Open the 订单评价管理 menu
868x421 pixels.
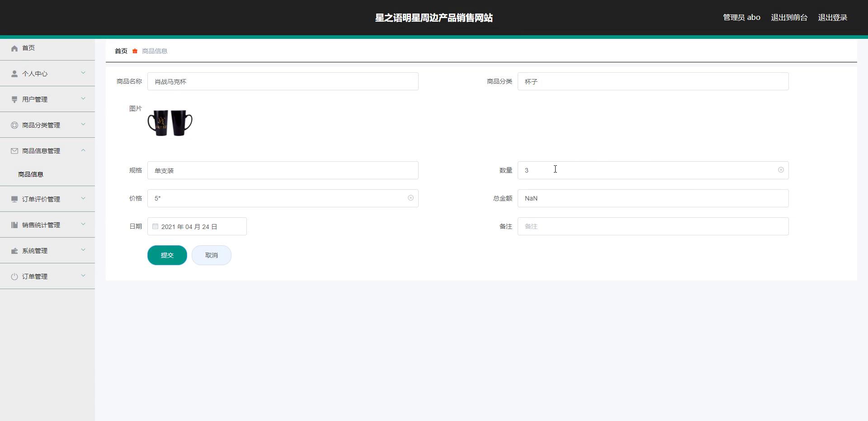pyautogui.click(x=41, y=199)
